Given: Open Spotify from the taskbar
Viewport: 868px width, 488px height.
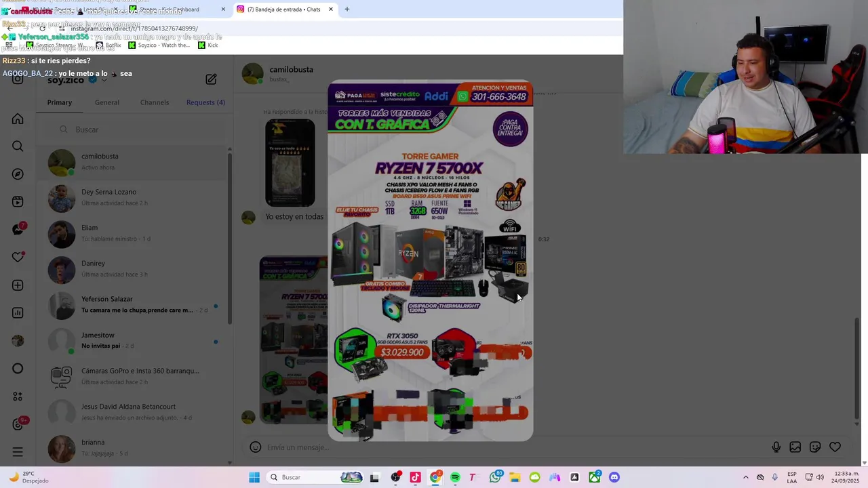Looking at the screenshot, I should [x=455, y=477].
